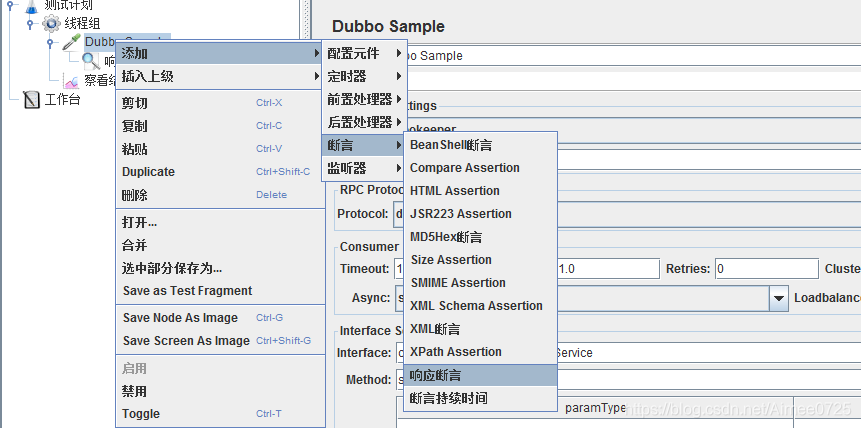The height and width of the screenshot is (428, 861).
Task: Add an MD5Hex断言
Action: 480,237
